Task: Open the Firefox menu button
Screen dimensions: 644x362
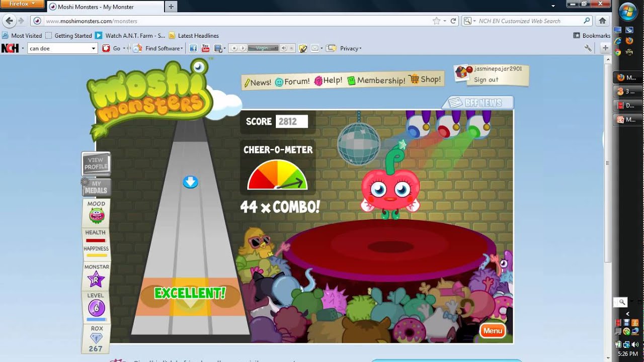Action: (x=22, y=4)
